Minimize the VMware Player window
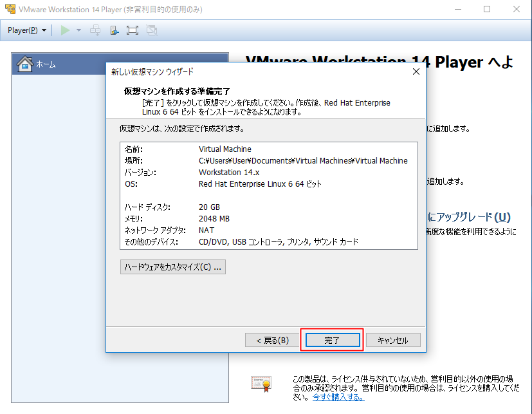 click(x=458, y=9)
